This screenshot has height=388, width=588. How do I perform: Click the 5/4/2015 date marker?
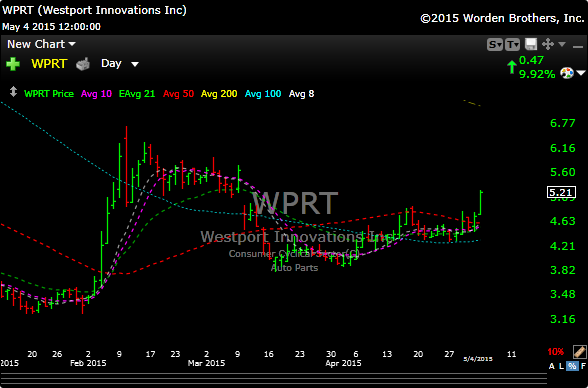click(x=478, y=359)
